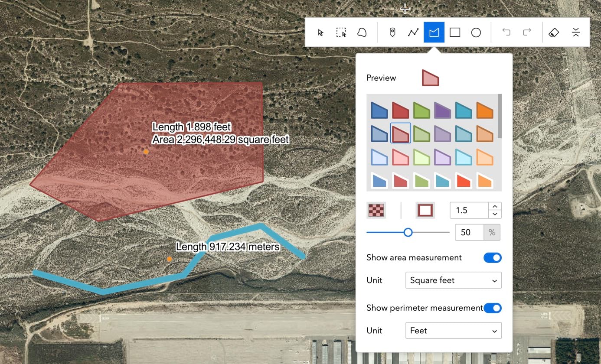This screenshot has height=364, width=601.
Task: Pick the solid orange polygon style
Action: click(485, 110)
